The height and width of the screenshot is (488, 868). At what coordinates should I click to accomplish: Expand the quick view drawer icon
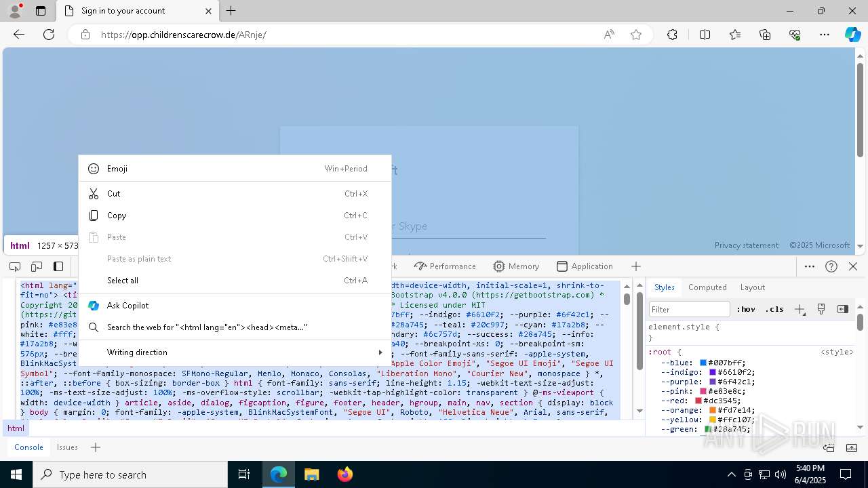(852, 447)
